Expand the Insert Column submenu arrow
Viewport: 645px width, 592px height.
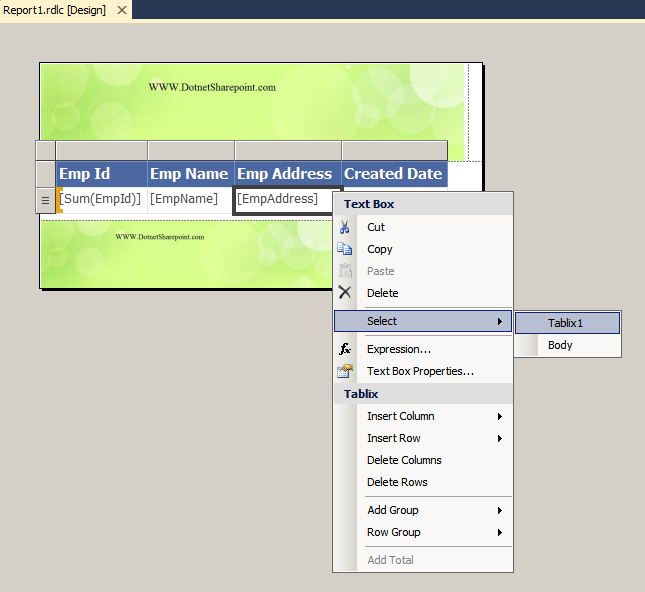(500, 416)
